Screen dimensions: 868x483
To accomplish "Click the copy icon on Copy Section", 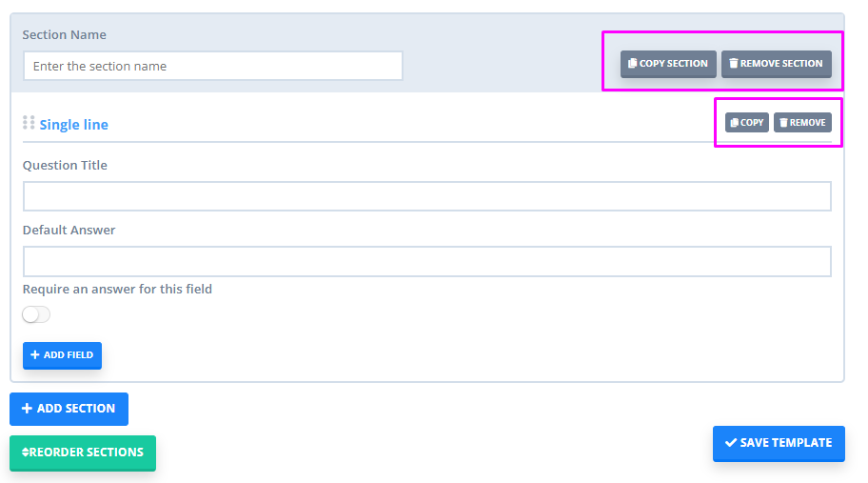I will 633,64.
